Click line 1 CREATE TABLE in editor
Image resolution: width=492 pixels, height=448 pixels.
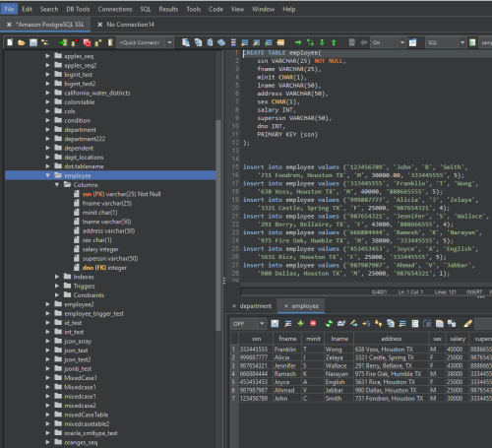pyautogui.click(x=282, y=53)
